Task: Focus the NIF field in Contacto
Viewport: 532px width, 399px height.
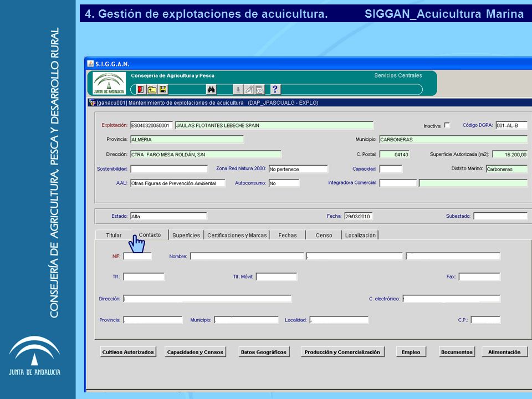Action: click(137, 256)
